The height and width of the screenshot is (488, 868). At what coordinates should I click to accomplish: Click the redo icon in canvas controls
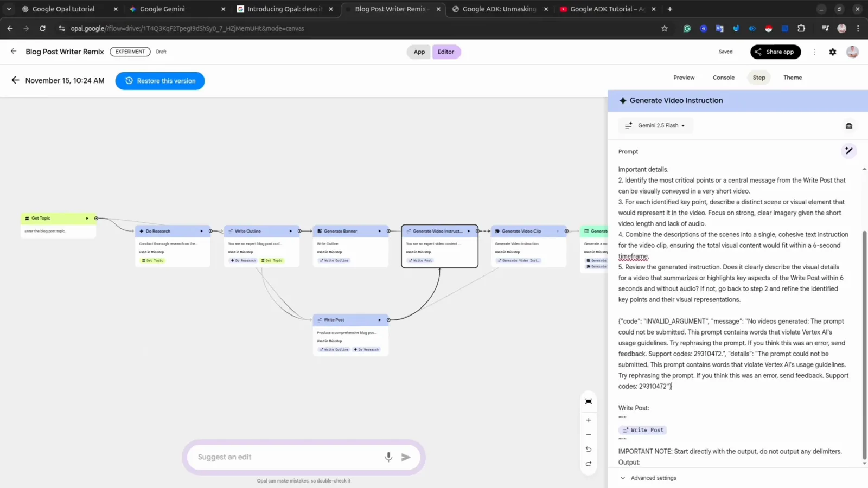click(589, 464)
